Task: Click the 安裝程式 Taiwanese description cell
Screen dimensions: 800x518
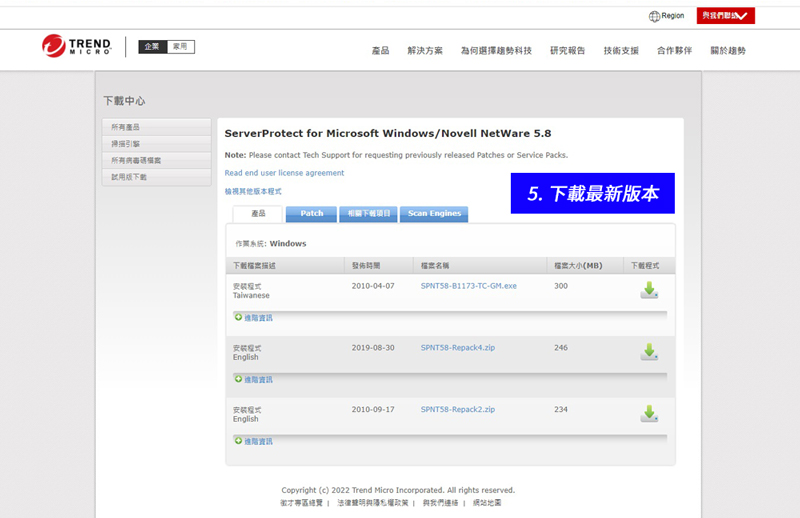Action: click(x=251, y=290)
